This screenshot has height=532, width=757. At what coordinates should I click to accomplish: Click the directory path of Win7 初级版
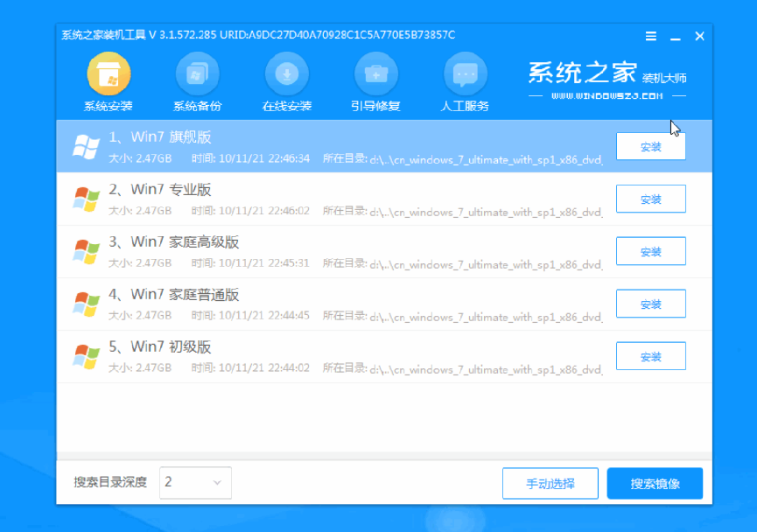click(x=486, y=369)
